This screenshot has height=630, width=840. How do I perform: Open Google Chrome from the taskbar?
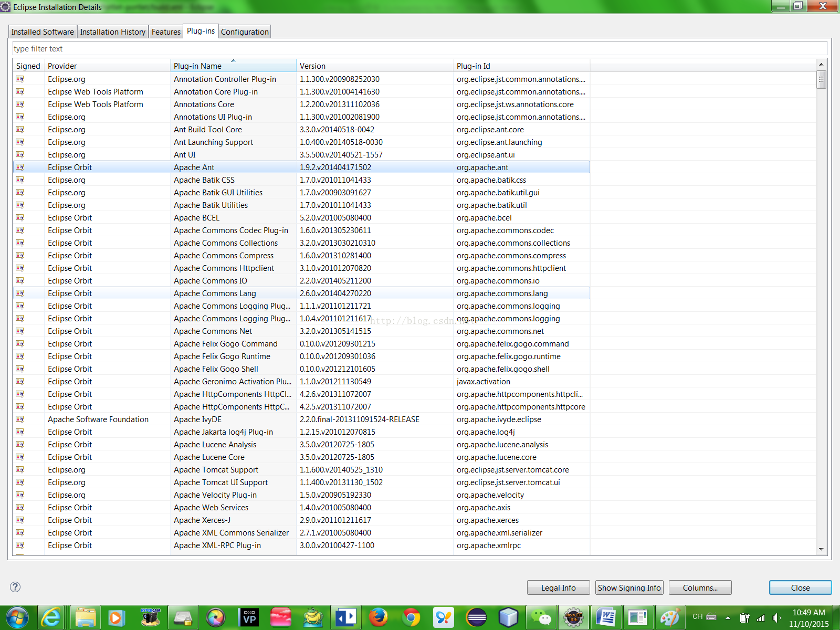coord(411,617)
